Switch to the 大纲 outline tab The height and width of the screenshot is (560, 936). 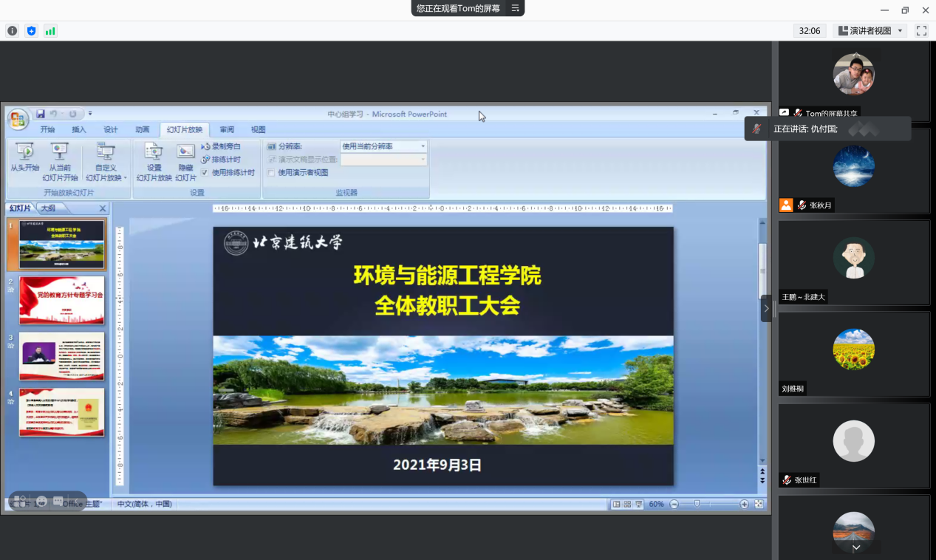(x=49, y=208)
